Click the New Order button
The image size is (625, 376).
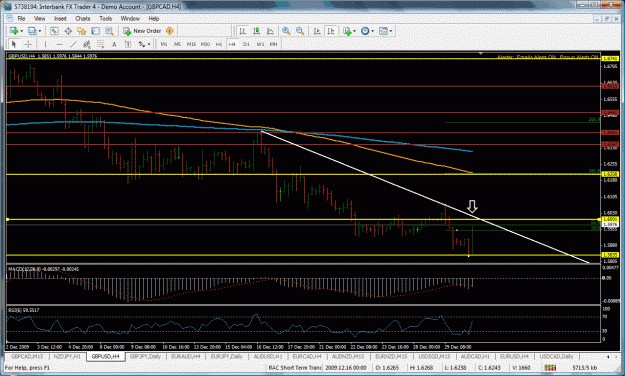(x=142, y=31)
